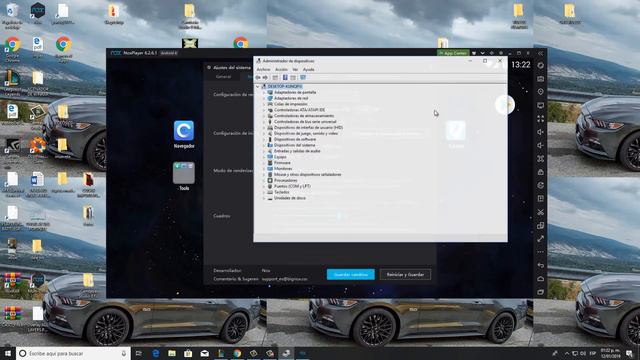Open File Explorer from the taskbar
The height and width of the screenshot is (360, 640).
(172, 353)
